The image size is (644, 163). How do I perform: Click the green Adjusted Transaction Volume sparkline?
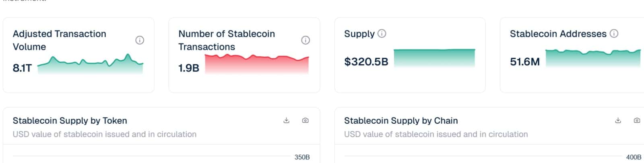[91, 65]
